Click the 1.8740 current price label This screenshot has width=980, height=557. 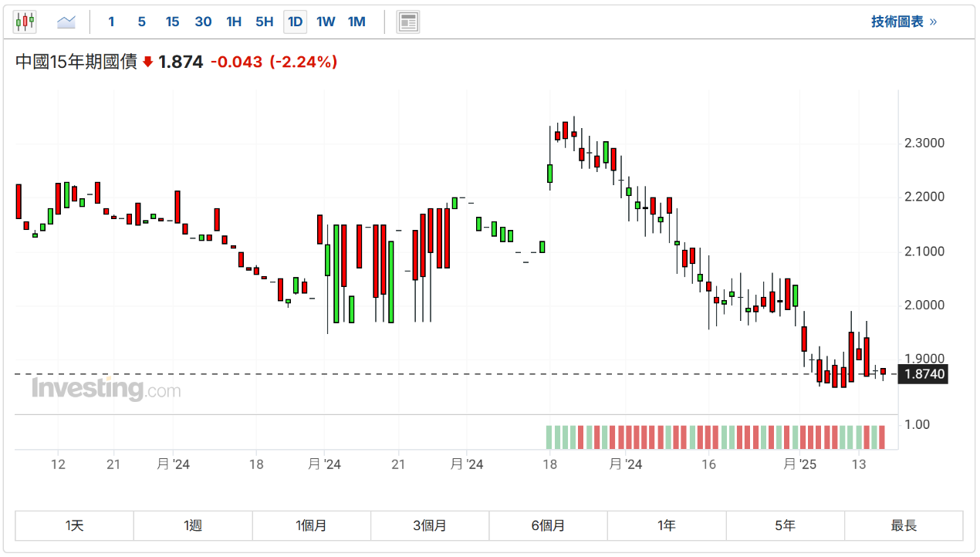[x=925, y=374]
